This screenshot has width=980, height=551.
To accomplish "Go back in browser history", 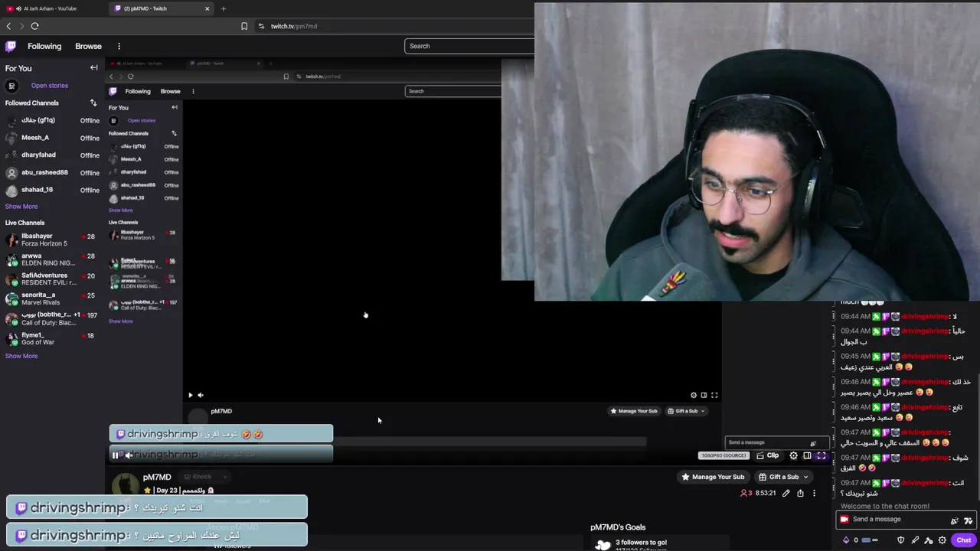I will [x=8, y=26].
